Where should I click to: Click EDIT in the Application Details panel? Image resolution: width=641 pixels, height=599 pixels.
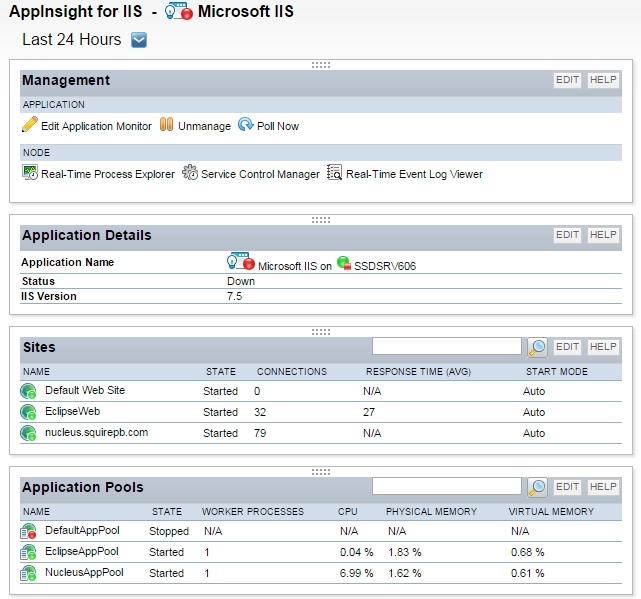(567, 235)
